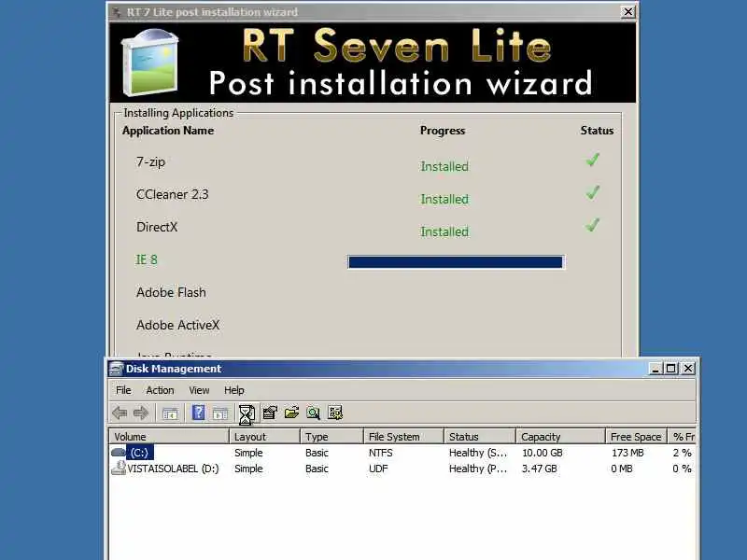
Task: Open volume Properties toolbar icon
Action: (270, 413)
